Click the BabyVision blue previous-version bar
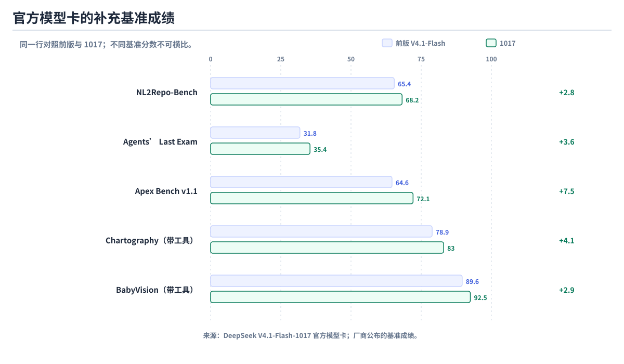624x364 pixels. coord(336,281)
